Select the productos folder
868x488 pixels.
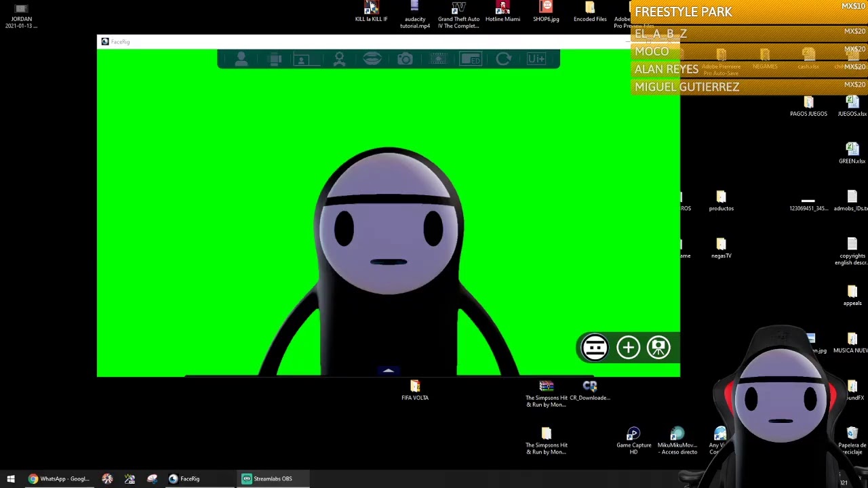[721, 201]
